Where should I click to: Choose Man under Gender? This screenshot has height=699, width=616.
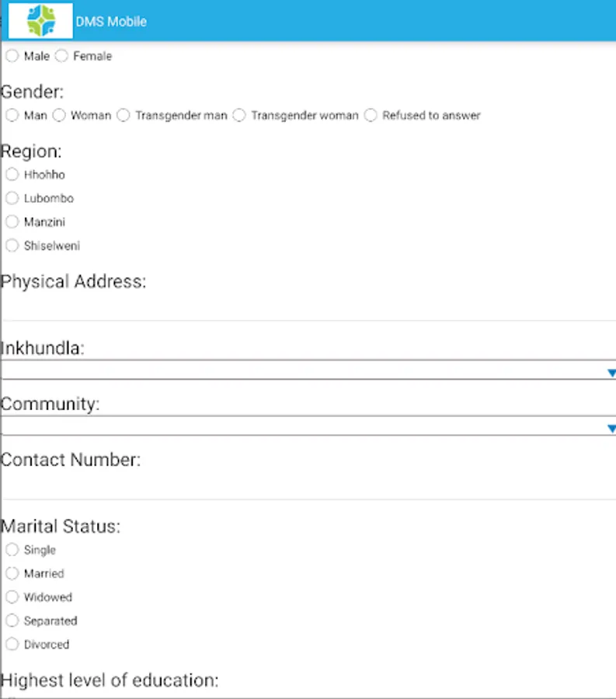coord(12,115)
